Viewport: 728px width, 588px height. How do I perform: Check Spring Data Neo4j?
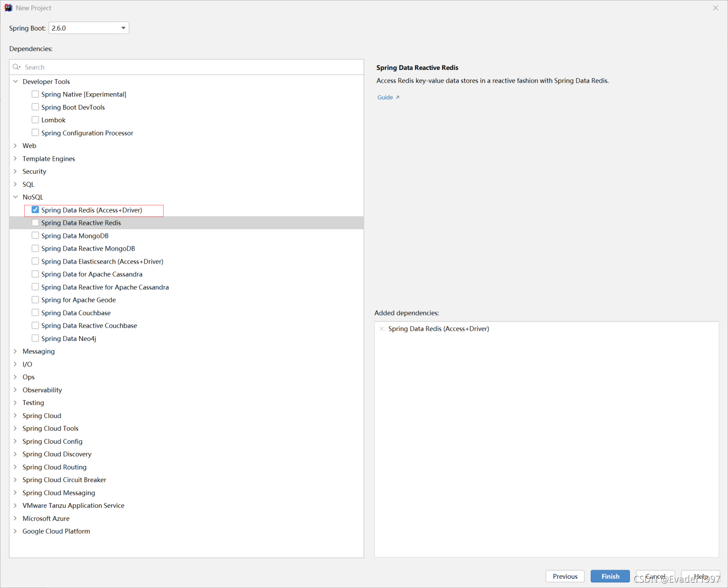35,338
